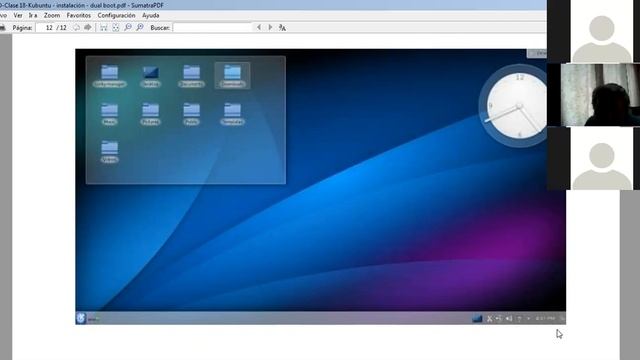Find next search match arrow

click(x=270, y=27)
